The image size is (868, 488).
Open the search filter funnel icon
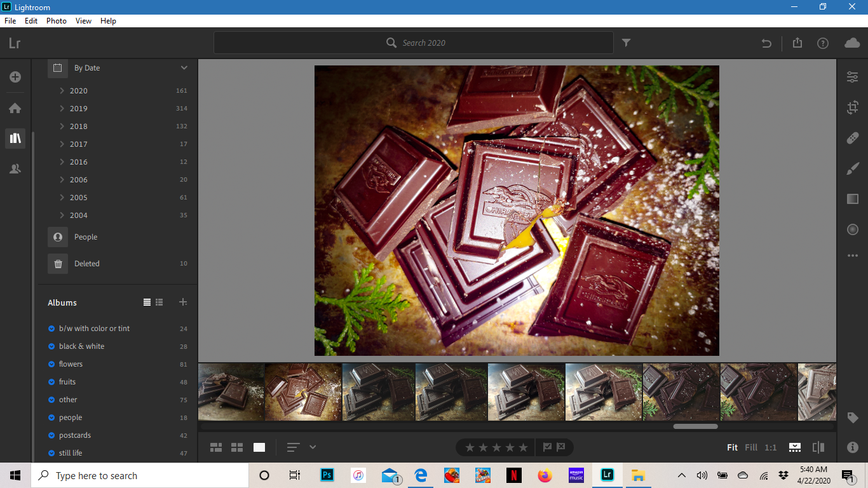(x=626, y=43)
